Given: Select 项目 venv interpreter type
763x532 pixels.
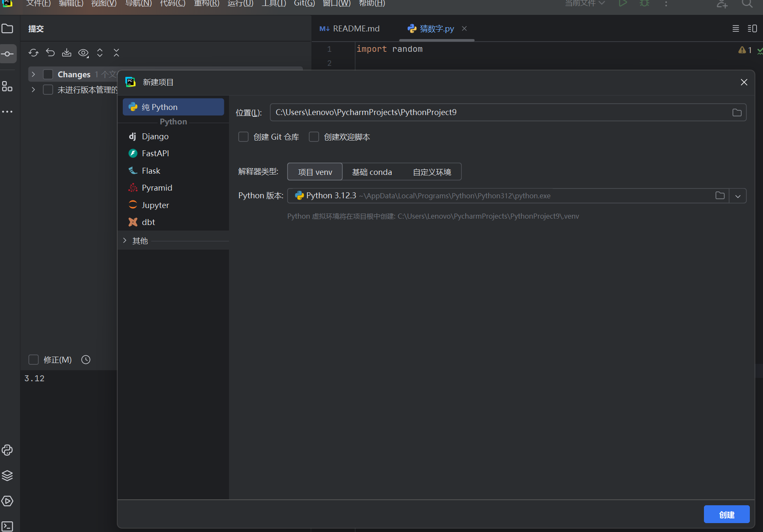Looking at the screenshot, I should tap(315, 172).
